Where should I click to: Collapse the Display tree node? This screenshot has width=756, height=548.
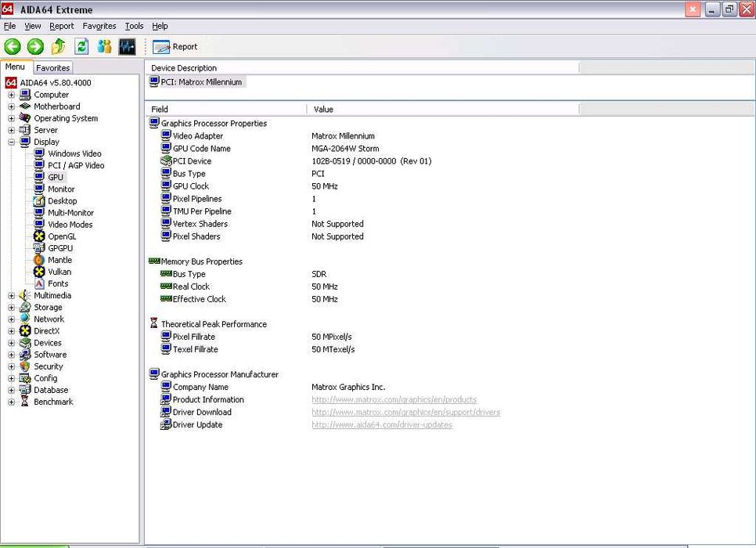11,142
